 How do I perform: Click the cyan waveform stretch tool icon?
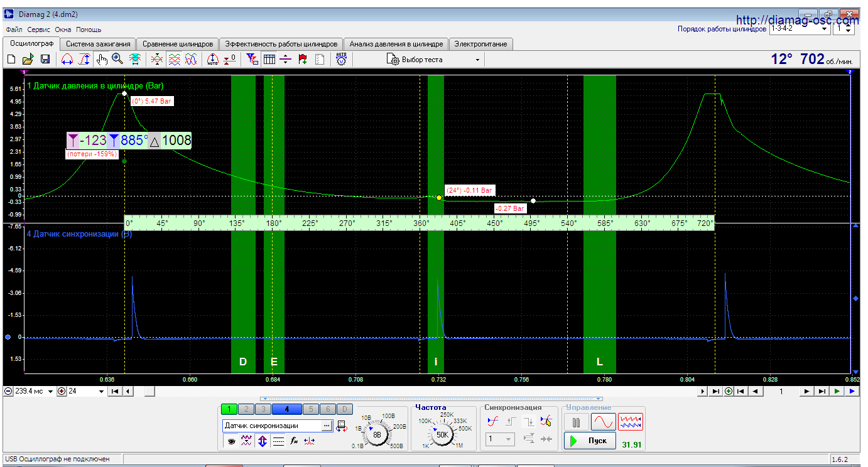click(x=134, y=60)
